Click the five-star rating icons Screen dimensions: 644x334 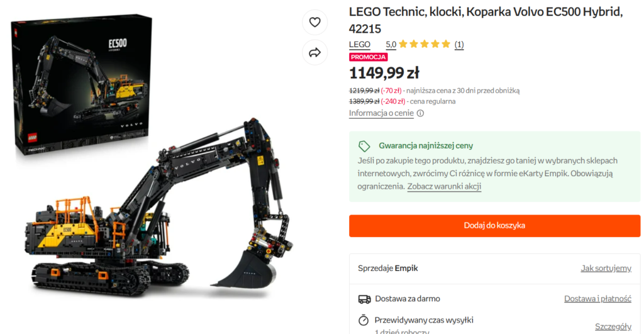[425, 44]
